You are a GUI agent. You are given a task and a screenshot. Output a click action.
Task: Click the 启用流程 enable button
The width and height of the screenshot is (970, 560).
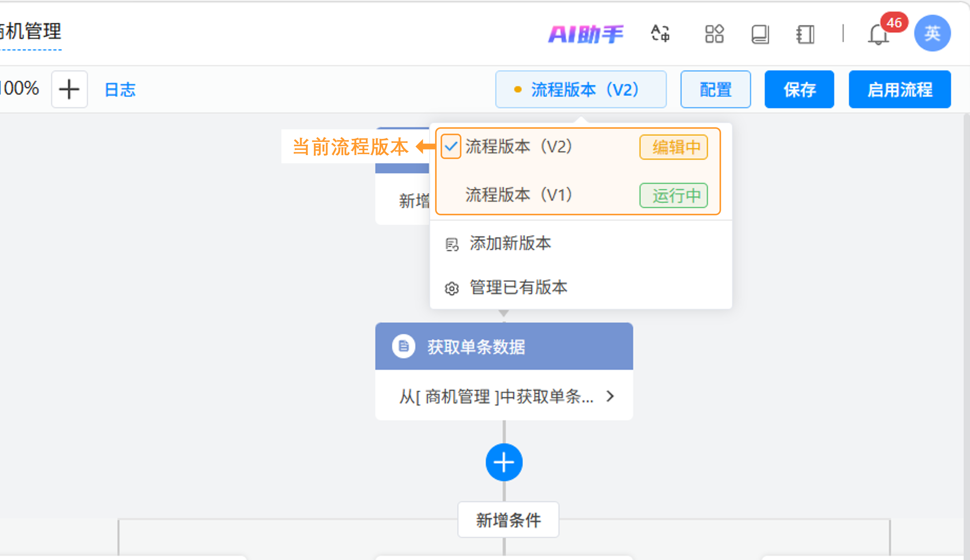click(x=900, y=89)
